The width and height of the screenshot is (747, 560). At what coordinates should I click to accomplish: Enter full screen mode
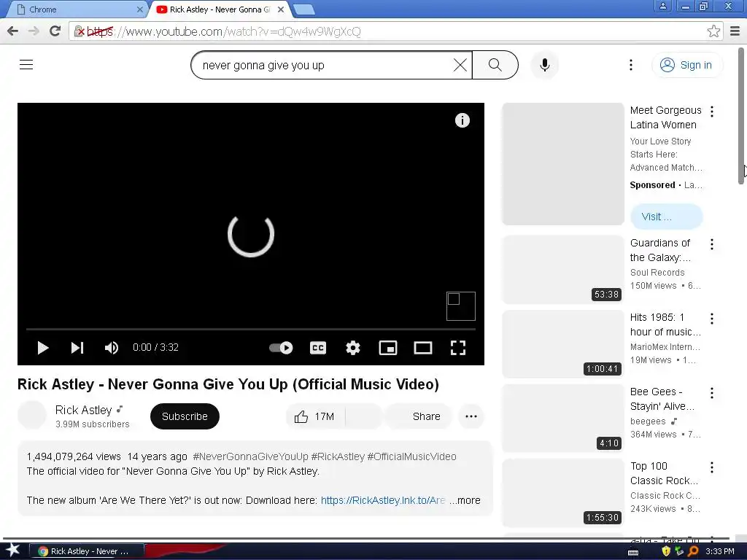coord(458,348)
